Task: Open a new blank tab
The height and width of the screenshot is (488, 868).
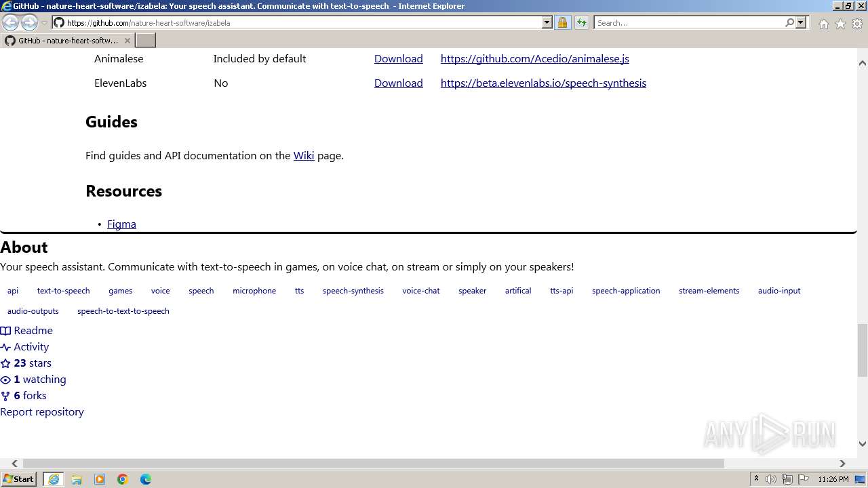Action: pyautogui.click(x=146, y=41)
